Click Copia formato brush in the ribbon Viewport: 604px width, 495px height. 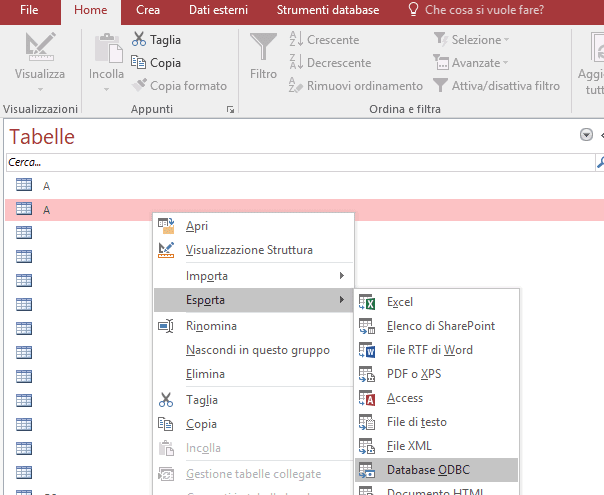point(179,86)
